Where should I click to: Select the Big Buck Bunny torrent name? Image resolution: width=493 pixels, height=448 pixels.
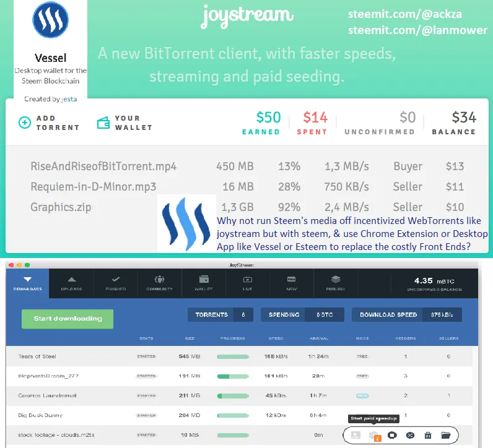point(40,416)
